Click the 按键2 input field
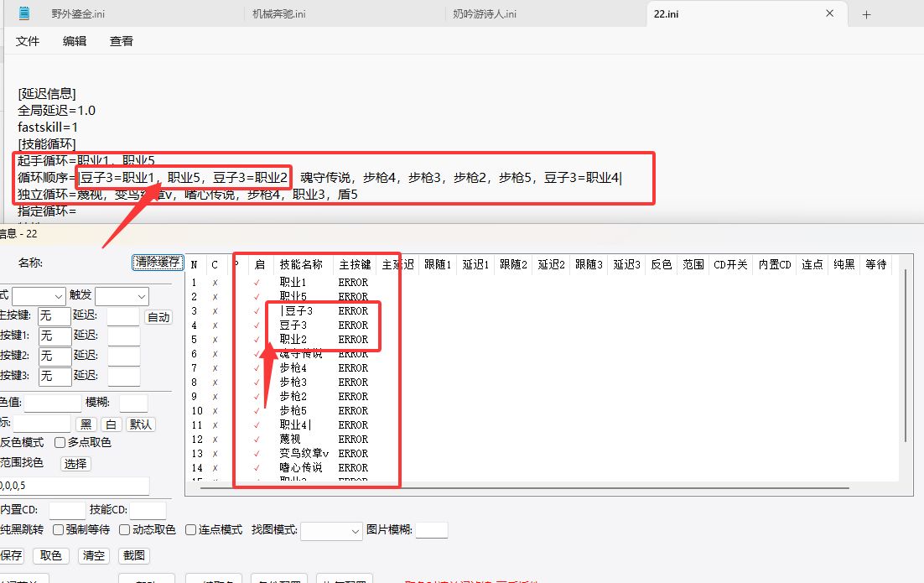 click(x=55, y=356)
